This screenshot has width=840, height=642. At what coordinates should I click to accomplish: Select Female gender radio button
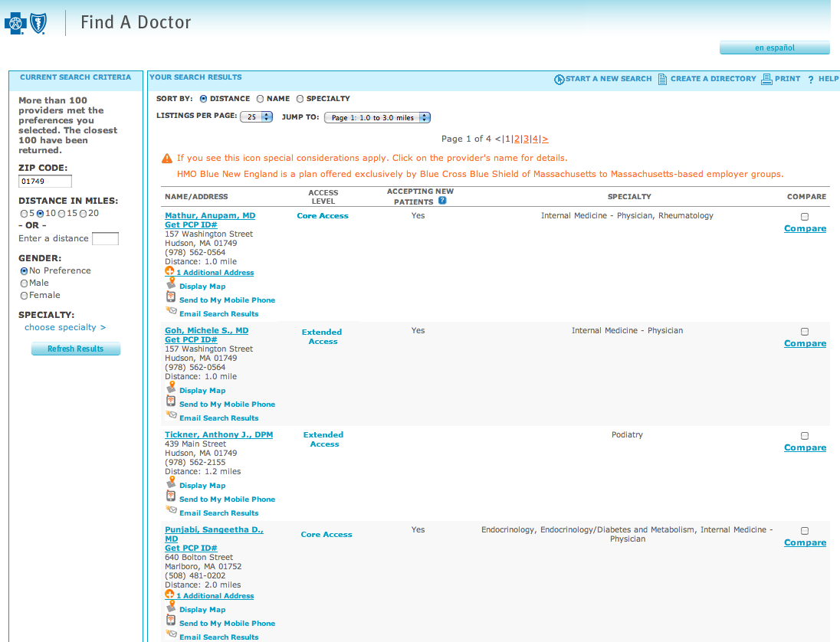pyautogui.click(x=24, y=296)
